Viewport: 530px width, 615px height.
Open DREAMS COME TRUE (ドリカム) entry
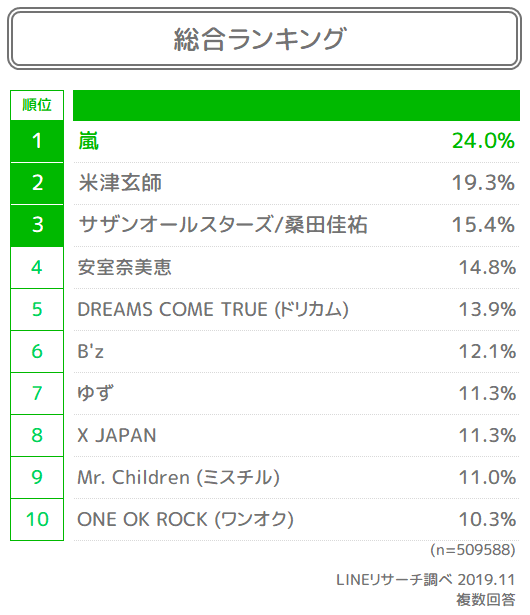213,309
